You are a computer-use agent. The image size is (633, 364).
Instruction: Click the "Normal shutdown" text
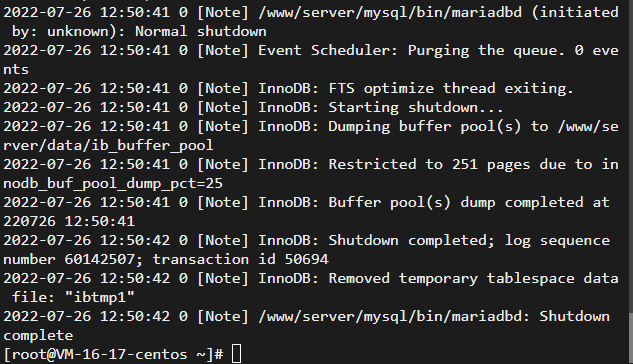pos(201,31)
